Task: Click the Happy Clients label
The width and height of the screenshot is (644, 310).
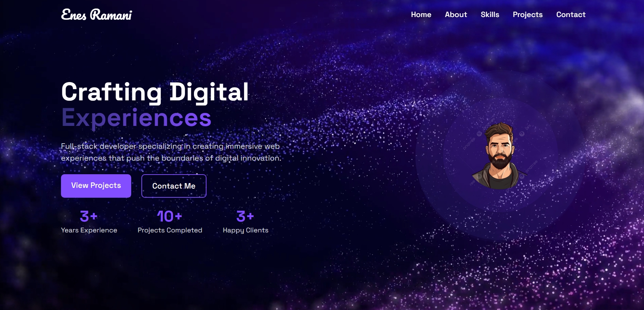Action: tap(245, 230)
